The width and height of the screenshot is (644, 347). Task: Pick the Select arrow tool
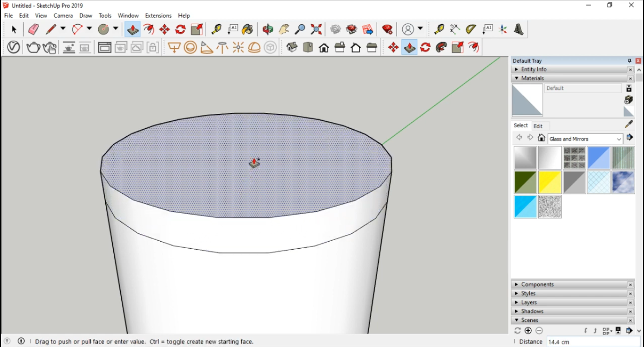[14, 30]
